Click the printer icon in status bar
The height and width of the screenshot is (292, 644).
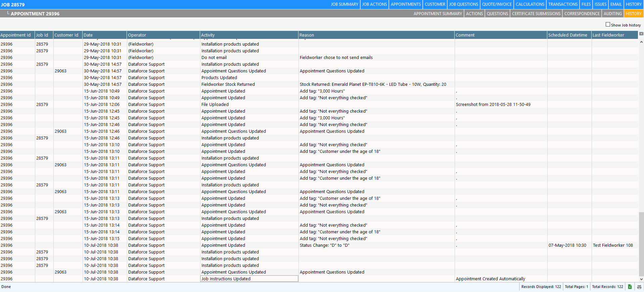tap(639, 287)
